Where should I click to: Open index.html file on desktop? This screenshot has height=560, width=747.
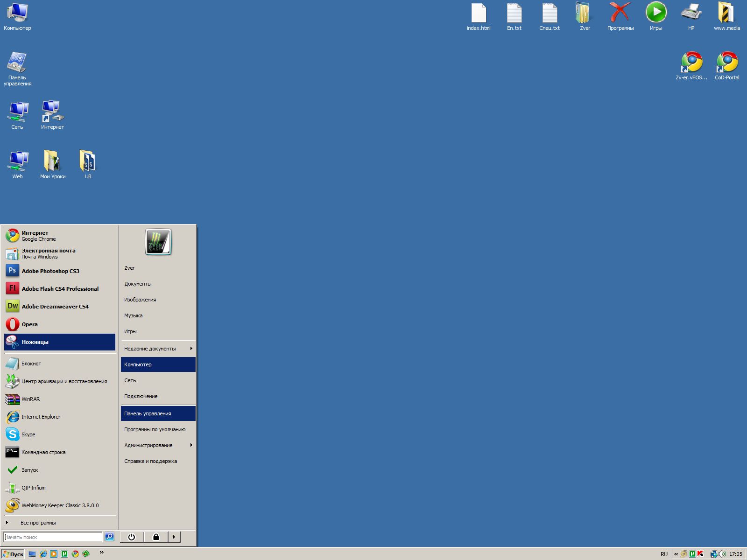479,14
